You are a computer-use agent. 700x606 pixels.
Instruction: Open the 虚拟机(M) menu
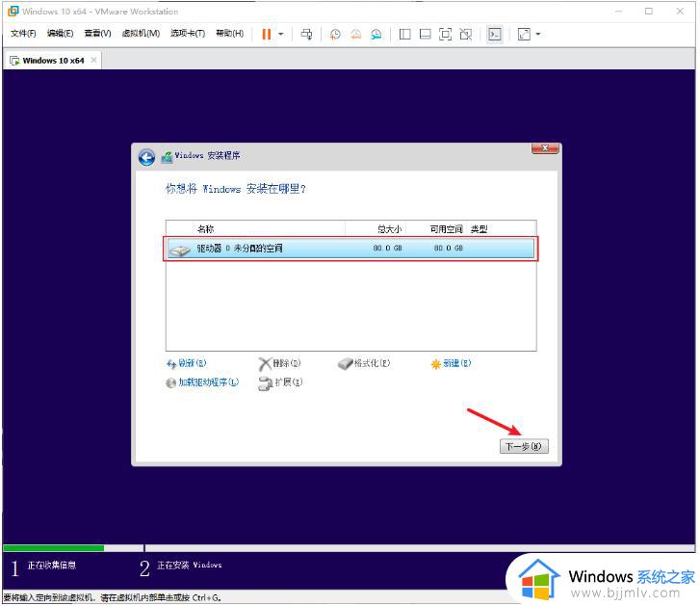(x=141, y=33)
